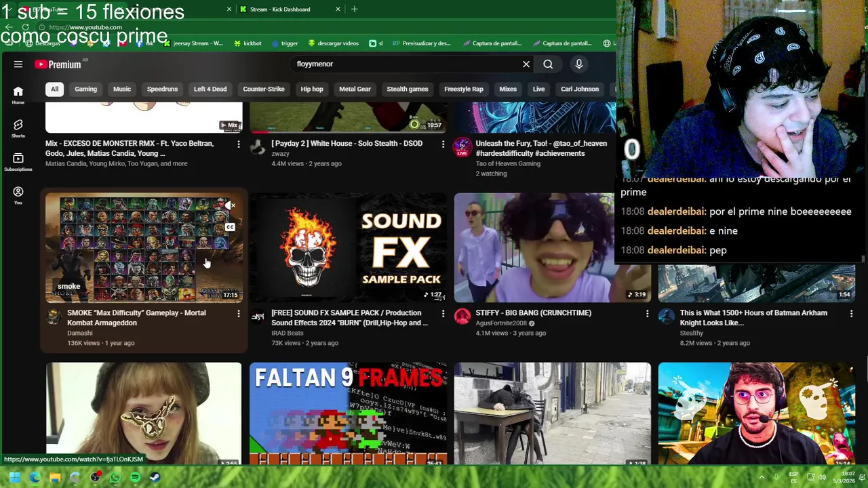Open descargar videos bookmark
Viewport: 868px width, 488px height.
(x=333, y=43)
